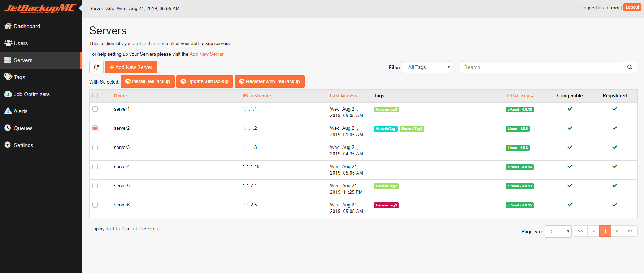Click Registered checkmark for server5

[615, 185]
